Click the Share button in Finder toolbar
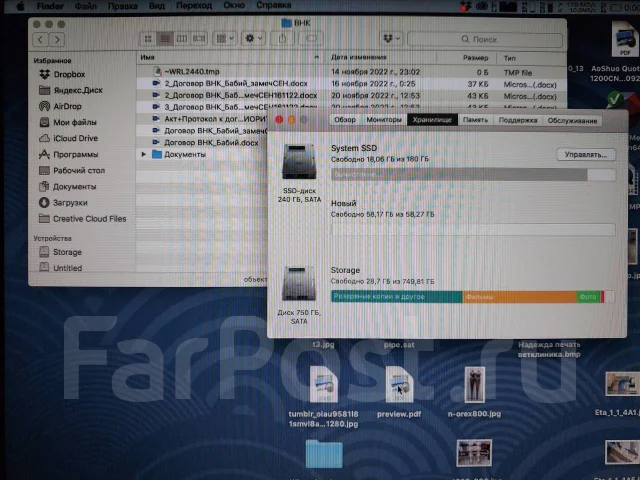The width and height of the screenshot is (640, 480). [x=282, y=39]
